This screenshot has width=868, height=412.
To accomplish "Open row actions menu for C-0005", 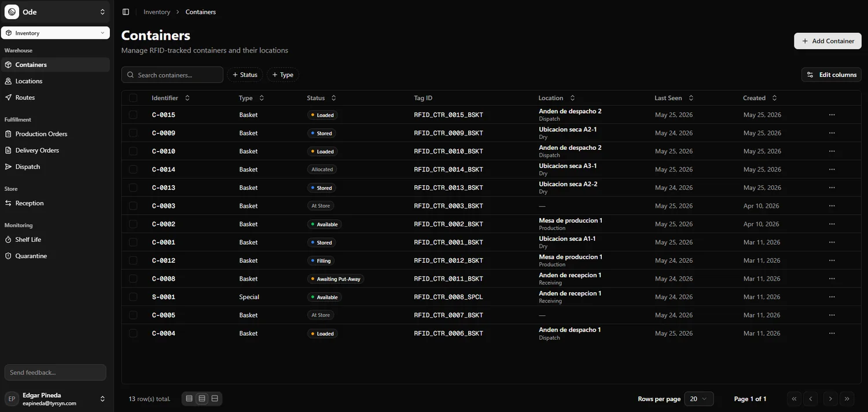I will [x=832, y=315].
